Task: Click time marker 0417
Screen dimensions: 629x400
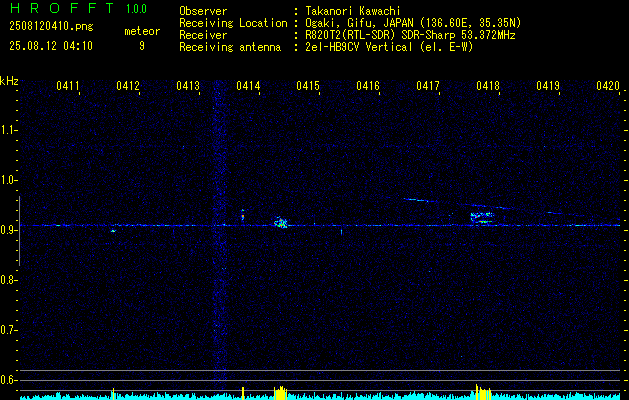Action: click(428, 86)
